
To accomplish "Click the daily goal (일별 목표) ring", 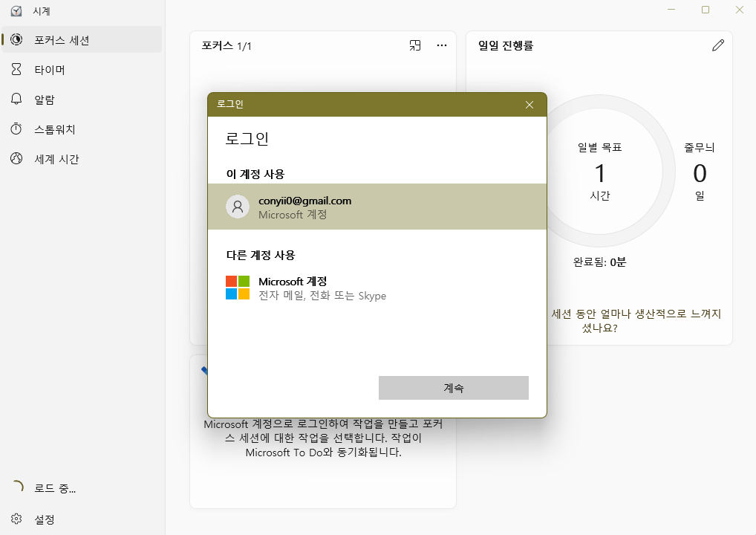I will (600, 171).
